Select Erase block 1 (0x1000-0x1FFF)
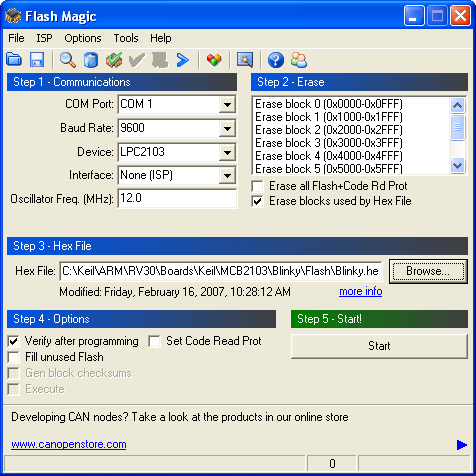The image size is (476, 476). pyautogui.click(x=329, y=117)
